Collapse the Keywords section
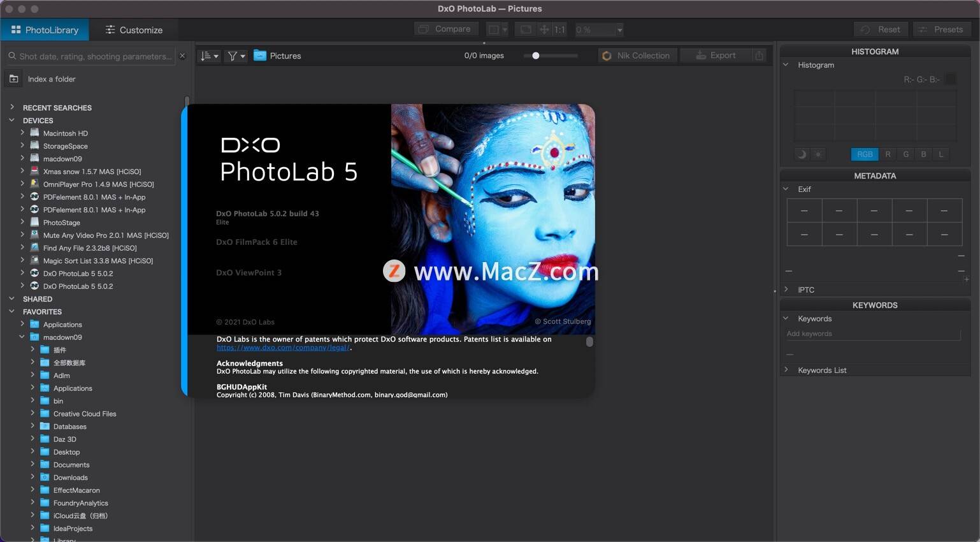This screenshot has width=980, height=542. coord(786,318)
